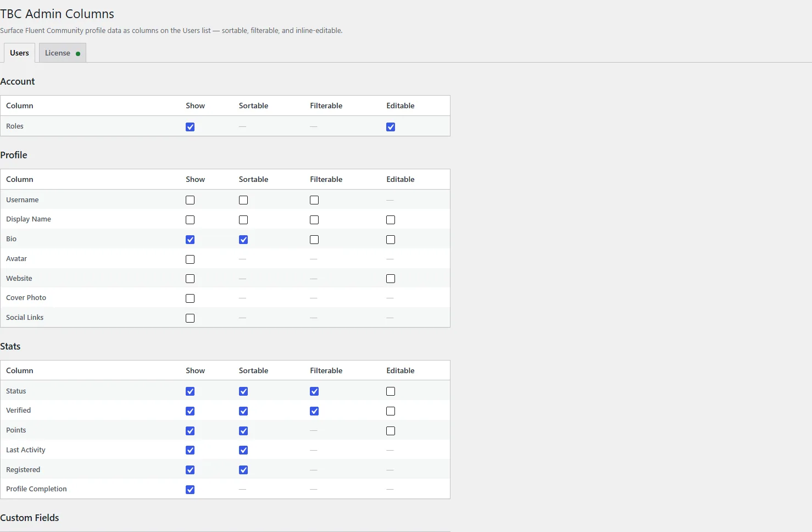The image size is (812, 532).
Task: Uncheck Show for Registered
Action: (190, 470)
